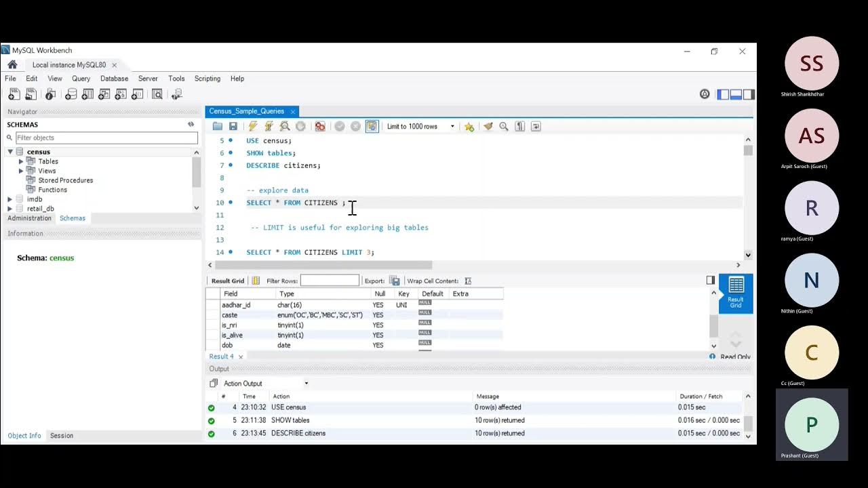Viewport: 868px width, 488px height.
Task: Run the Explain plan magnifier icon
Action: 285,126
